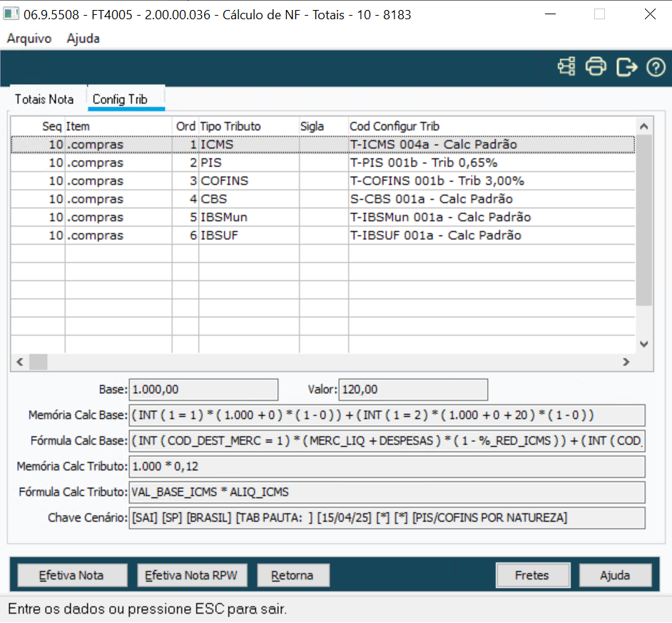672x623 pixels.
Task: Click 'S-CBS 001a - Calc Padrão' cell
Action: tap(492, 199)
